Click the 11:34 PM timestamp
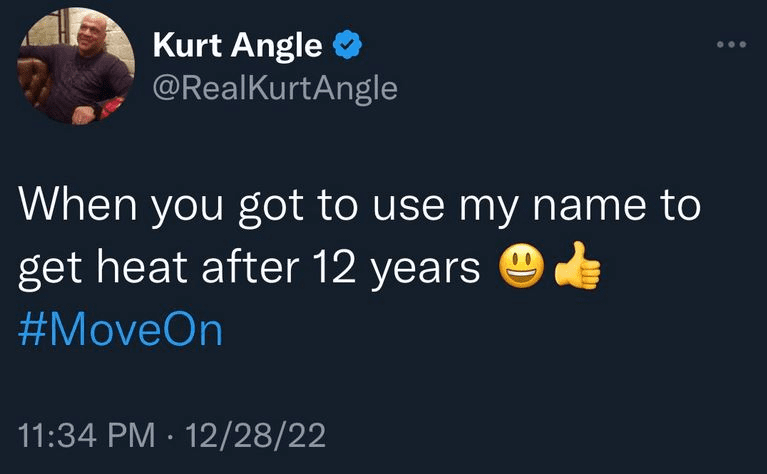The image size is (767, 474). 88,436
